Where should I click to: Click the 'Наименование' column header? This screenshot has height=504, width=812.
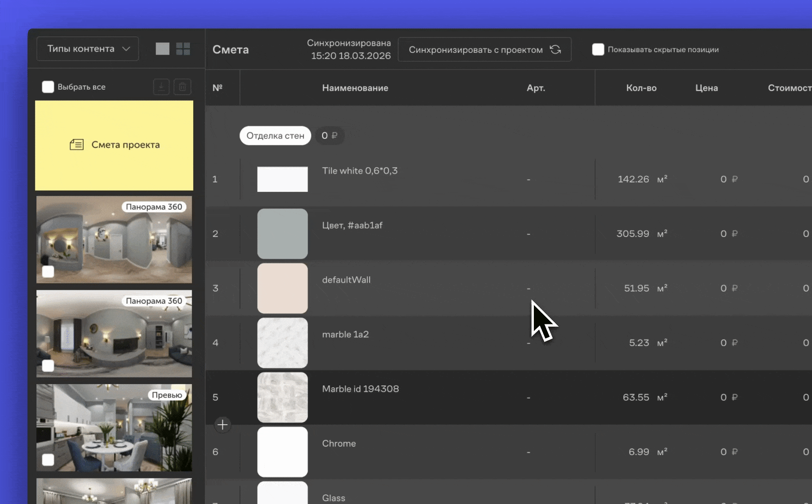355,88
